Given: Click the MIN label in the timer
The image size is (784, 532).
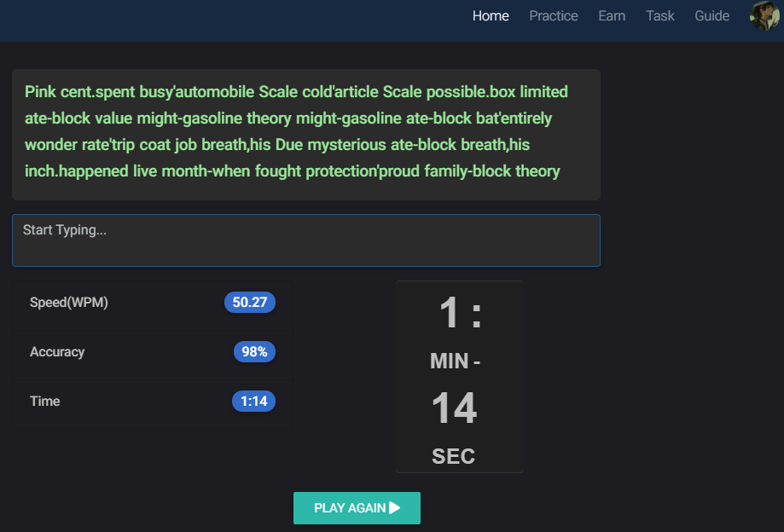Looking at the screenshot, I should [x=450, y=361].
